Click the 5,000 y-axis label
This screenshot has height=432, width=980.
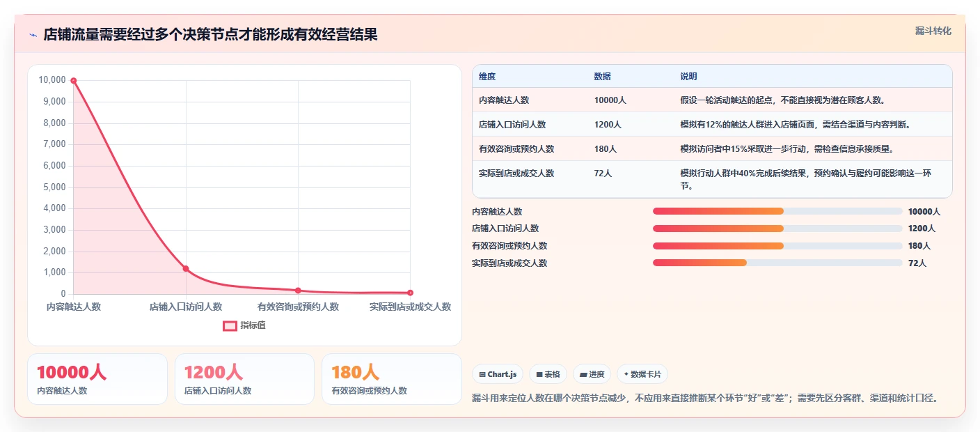pos(54,187)
